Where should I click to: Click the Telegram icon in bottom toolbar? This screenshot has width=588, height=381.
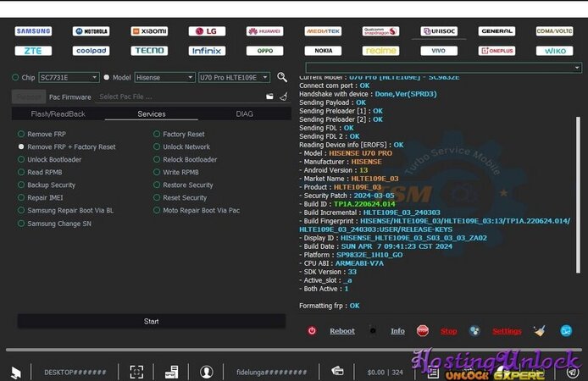(566, 331)
